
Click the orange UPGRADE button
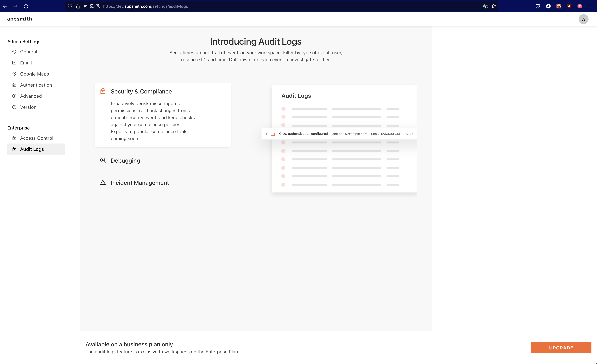561,348
